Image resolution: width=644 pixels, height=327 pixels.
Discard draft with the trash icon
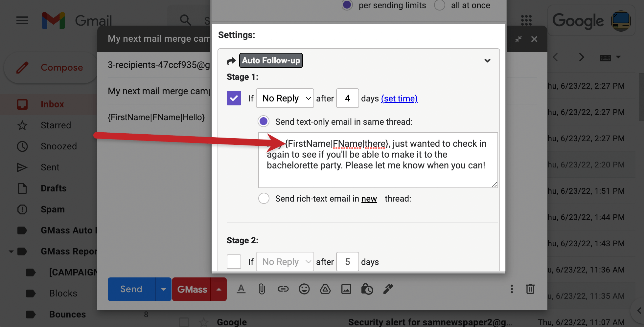coord(530,289)
